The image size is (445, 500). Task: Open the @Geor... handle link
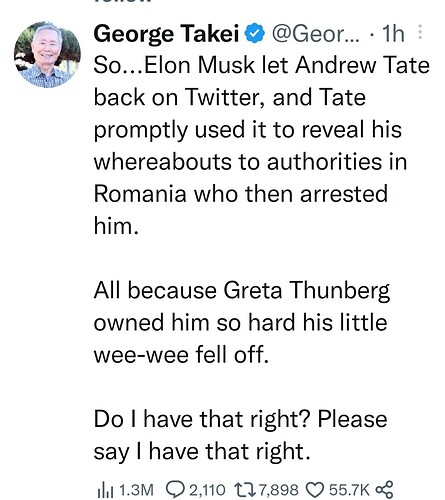click(x=316, y=34)
